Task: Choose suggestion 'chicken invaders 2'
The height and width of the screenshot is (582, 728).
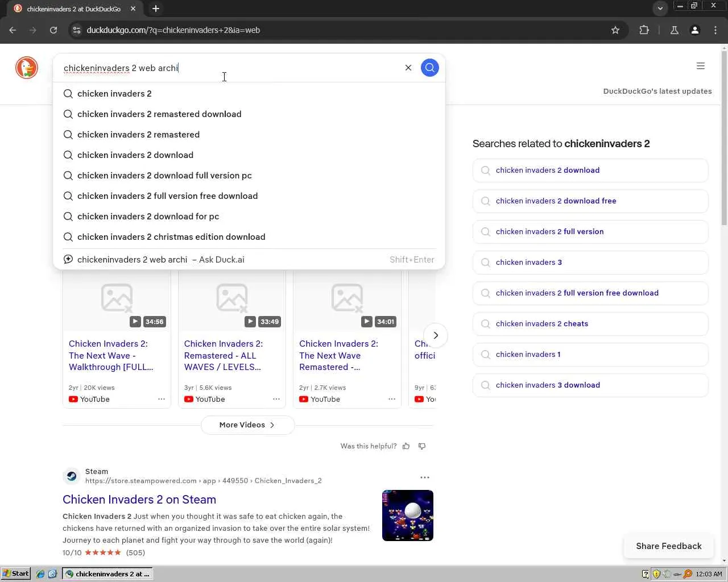Action: click(x=249, y=94)
